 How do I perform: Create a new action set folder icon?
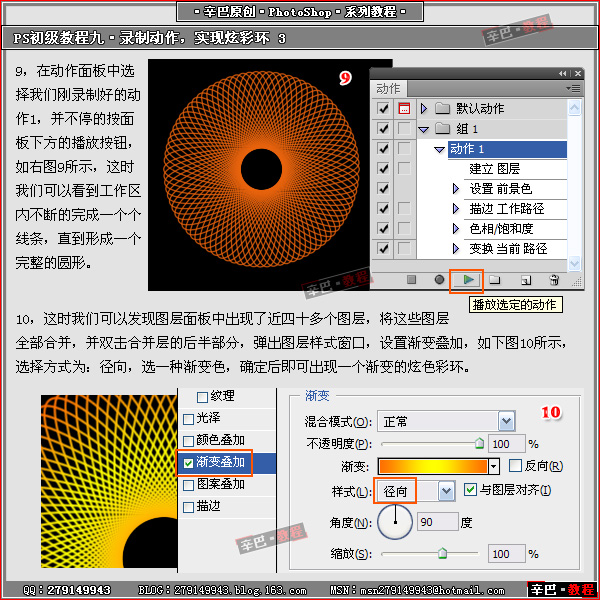pos(495,280)
